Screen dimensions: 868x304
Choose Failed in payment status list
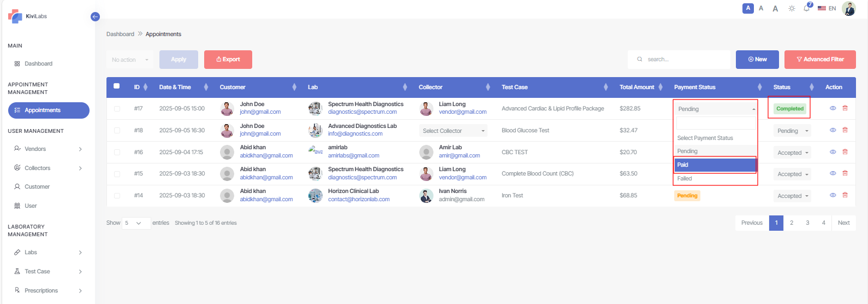pyautogui.click(x=715, y=178)
